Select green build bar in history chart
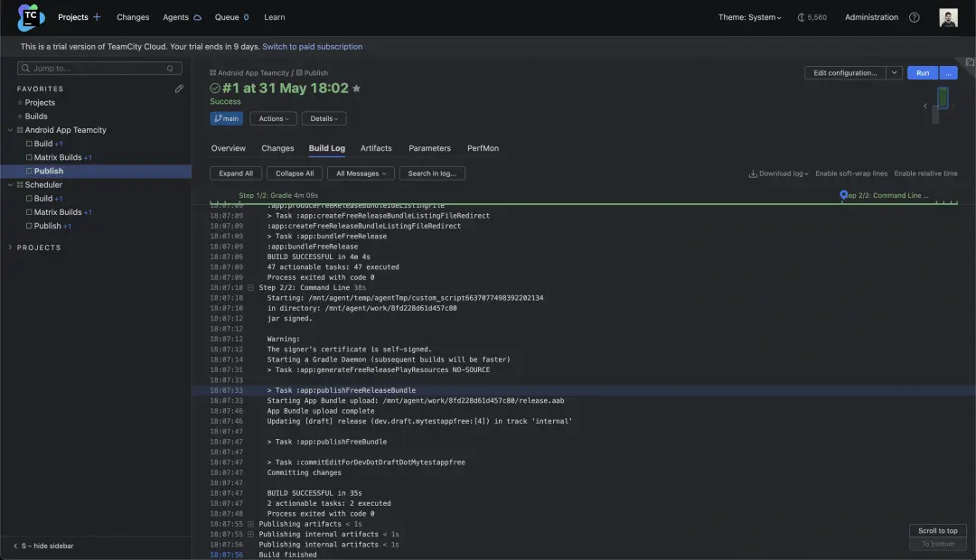Viewport: 976px width, 560px height. coord(943,98)
